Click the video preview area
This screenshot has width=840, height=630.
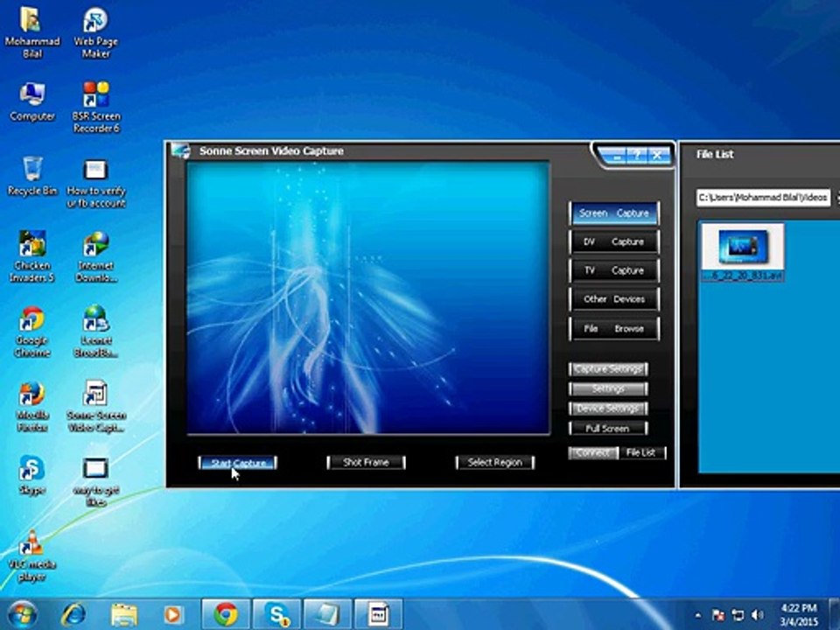[x=368, y=297]
